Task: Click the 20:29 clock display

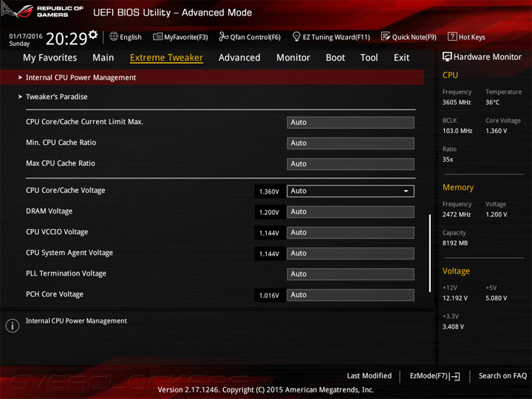Action: (x=66, y=38)
